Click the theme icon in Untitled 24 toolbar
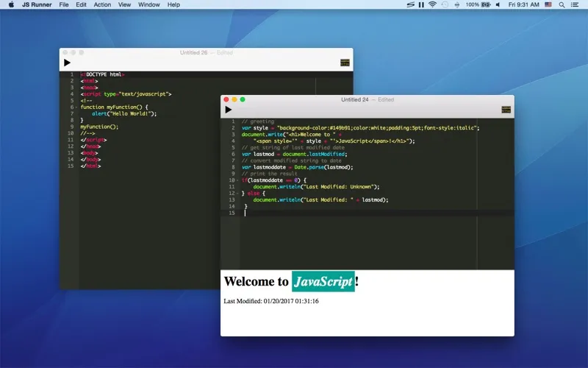 (x=506, y=110)
